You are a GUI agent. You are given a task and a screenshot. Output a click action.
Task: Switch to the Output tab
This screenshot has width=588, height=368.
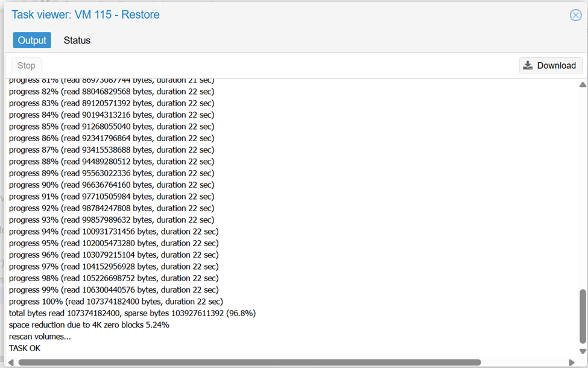click(32, 40)
